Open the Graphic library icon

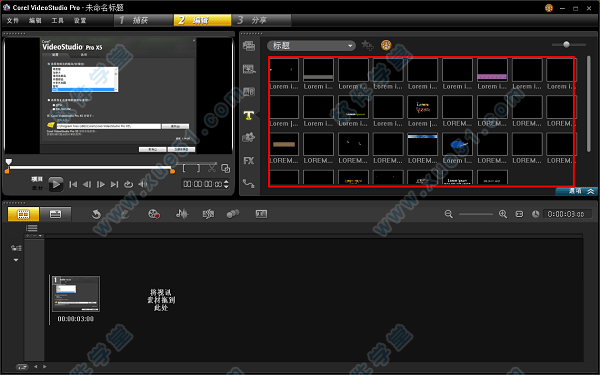(x=249, y=138)
